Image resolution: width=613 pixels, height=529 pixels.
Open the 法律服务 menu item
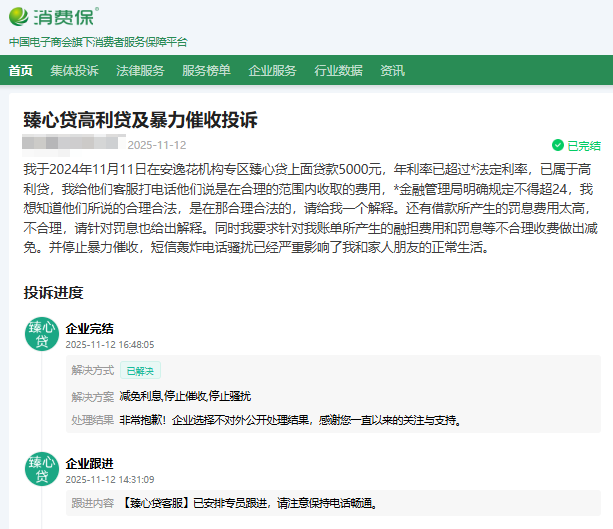(x=140, y=71)
